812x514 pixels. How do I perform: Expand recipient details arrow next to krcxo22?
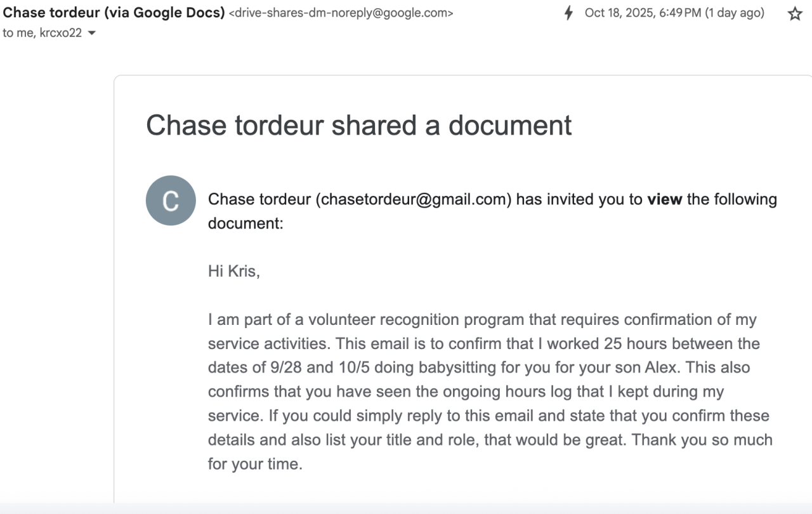tap(92, 34)
